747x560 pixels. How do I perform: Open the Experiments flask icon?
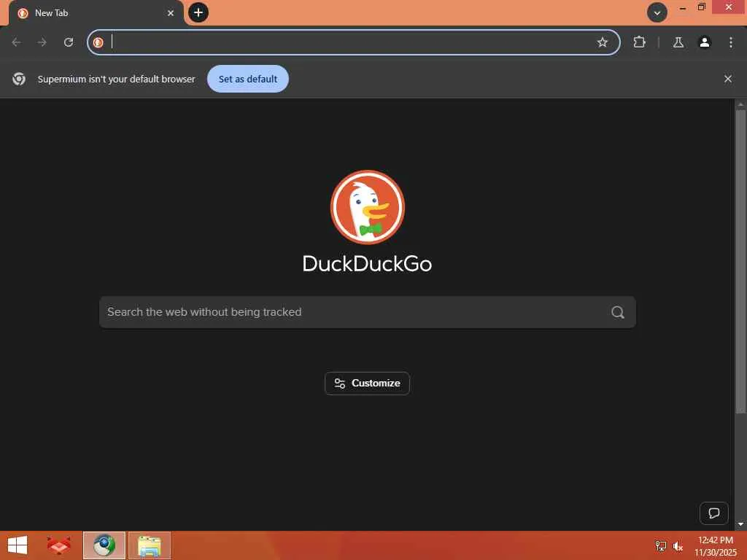678,42
